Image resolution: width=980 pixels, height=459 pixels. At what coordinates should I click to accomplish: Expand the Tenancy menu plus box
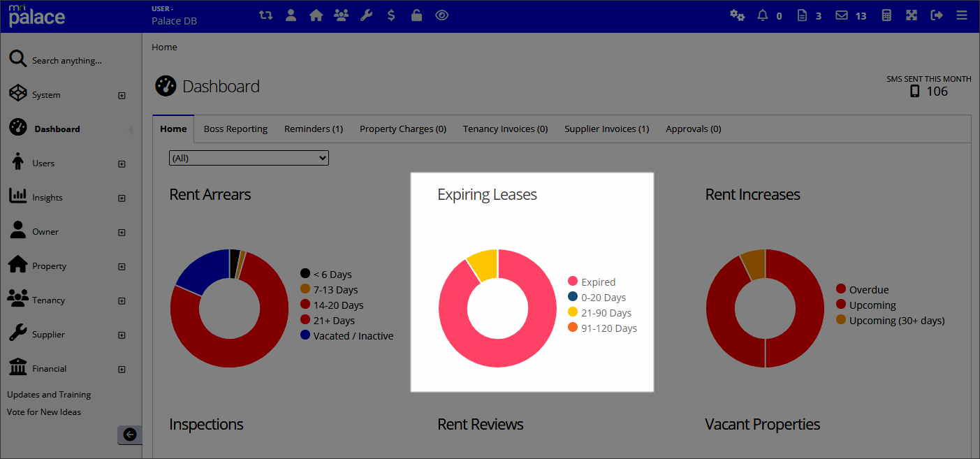point(122,301)
